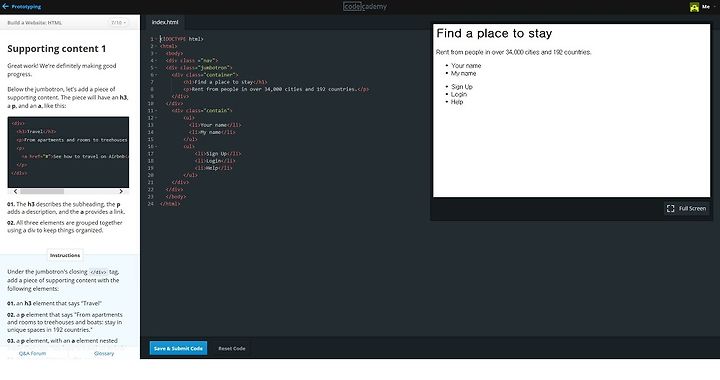Click the 'Rent from people' preview paragraph
The height and width of the screenshot is (380, 720).
point(513,52)
